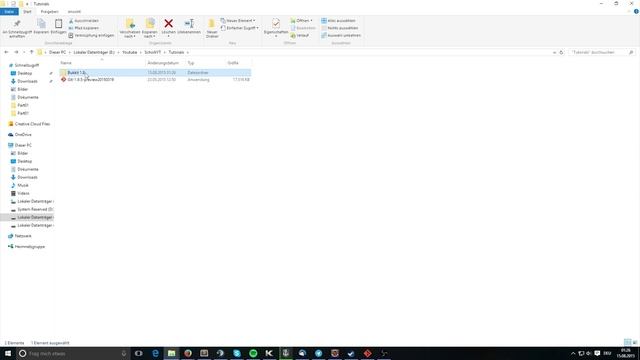Image resolution: width=640 pixels, height=360 pixels.
Task: Go up one folder level arrow
Action: [x=31, y=52]
